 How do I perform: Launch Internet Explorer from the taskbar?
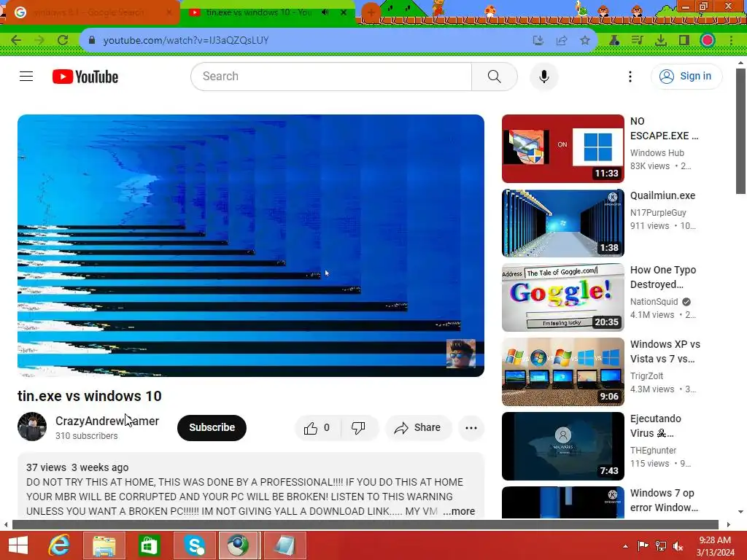coord(60,545)
